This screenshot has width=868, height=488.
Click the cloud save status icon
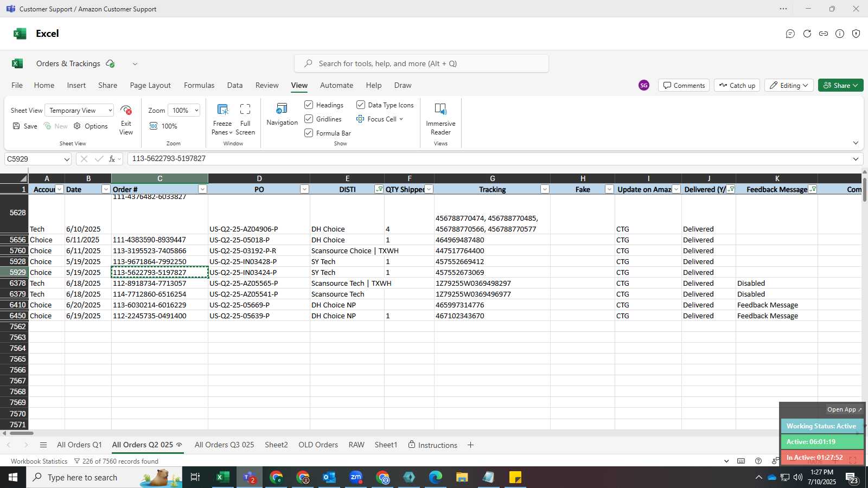click(x=110, y=63)
